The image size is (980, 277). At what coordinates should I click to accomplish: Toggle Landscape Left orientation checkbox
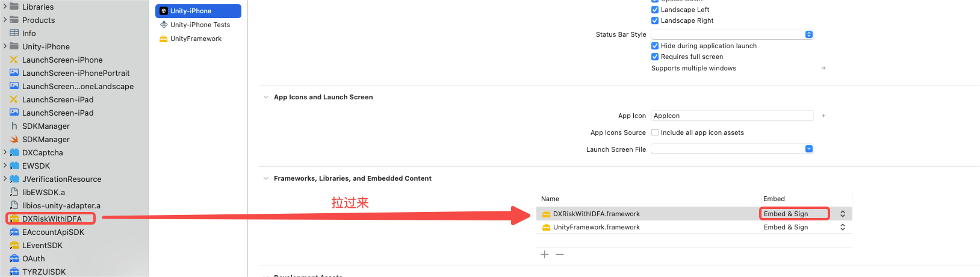click(x=655, y=10)
